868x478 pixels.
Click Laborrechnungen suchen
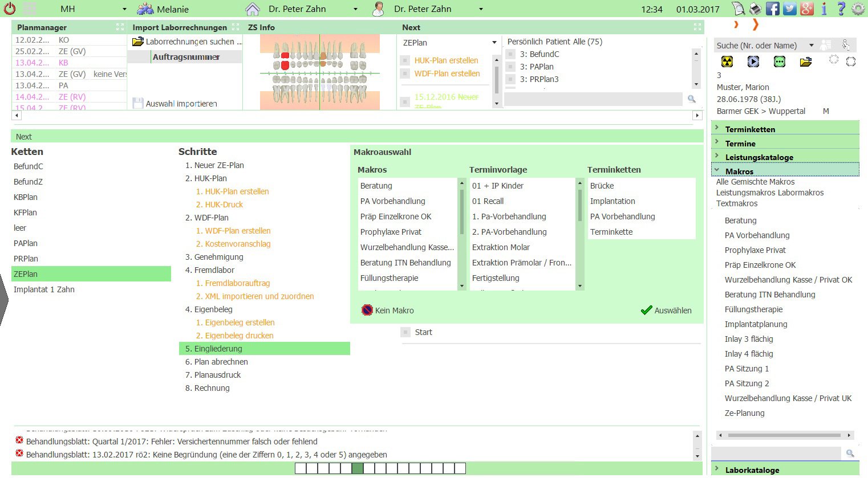(187, 42)
